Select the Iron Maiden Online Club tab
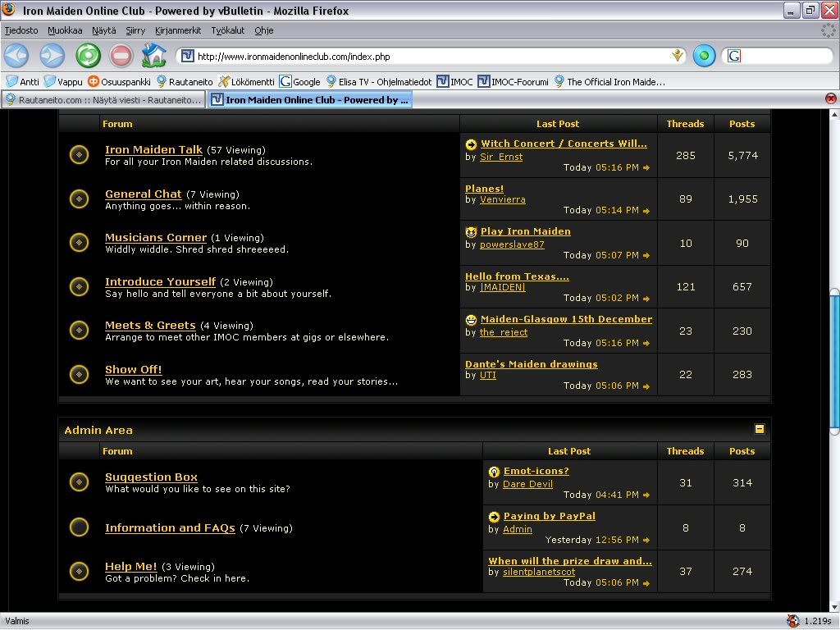 [x=310, y=99]
